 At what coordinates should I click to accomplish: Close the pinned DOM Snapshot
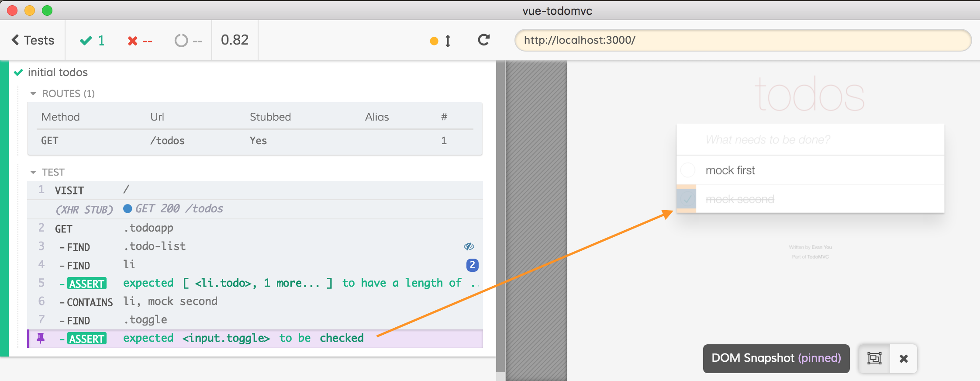pyautogui.click(x=904, y=359)
